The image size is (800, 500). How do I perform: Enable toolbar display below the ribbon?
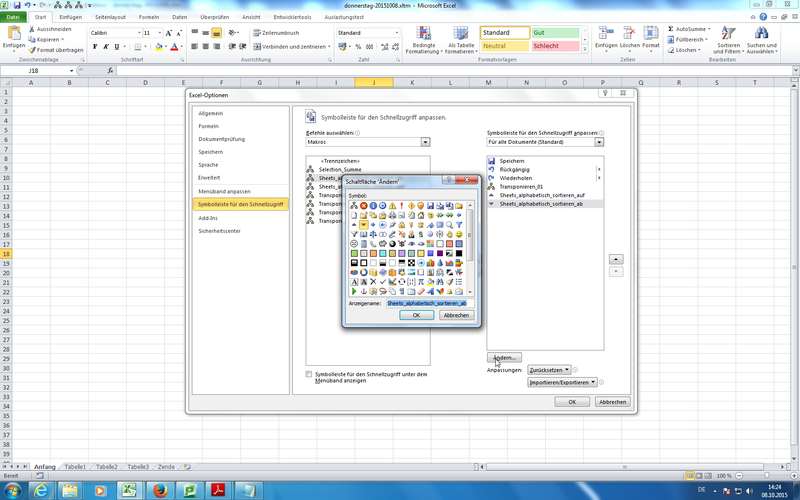[x=309, y=374]
